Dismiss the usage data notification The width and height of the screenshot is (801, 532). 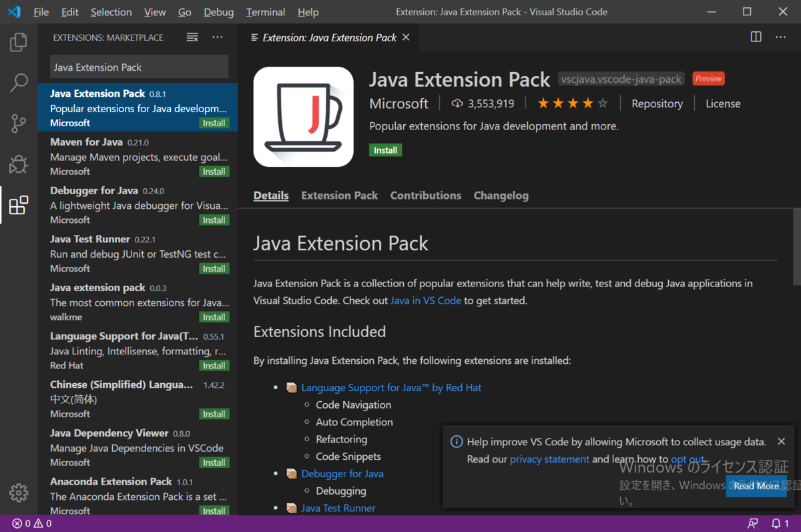(x=781, y=441)
